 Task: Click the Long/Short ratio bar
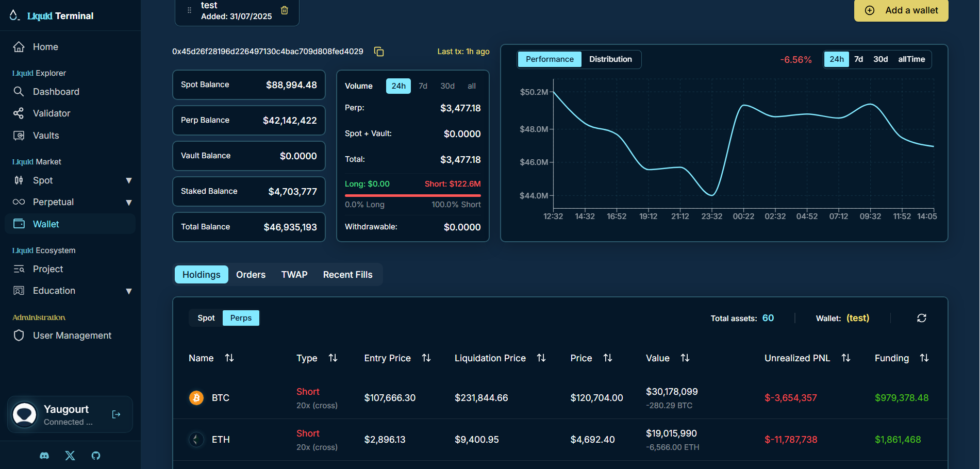coord(412,195)
